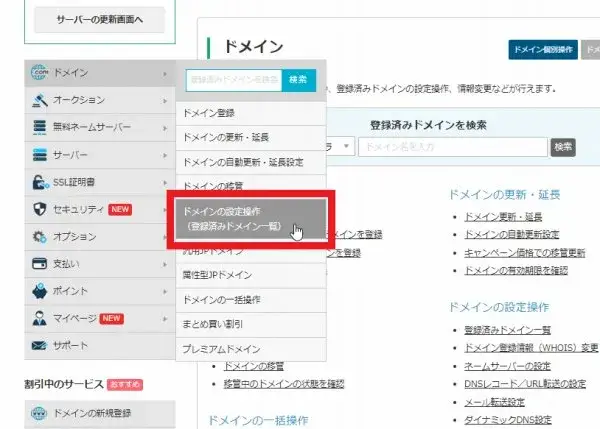Click the globe icon for ドメインの新規登録
Image resolution: width=600 pixels, height=429 pixels.
39,413
